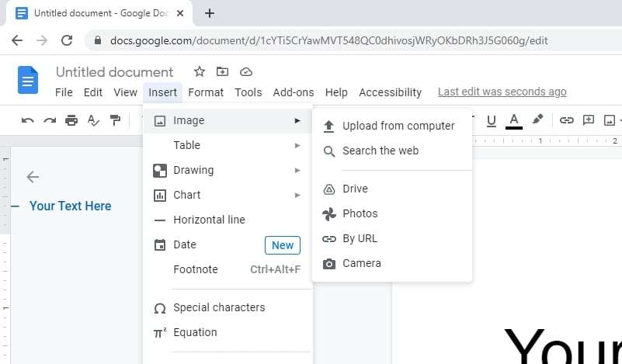Image resolution: width=622 pixels, height=364 pixels.
Task: Insert image from Photos
Action: tap(392, 213)
